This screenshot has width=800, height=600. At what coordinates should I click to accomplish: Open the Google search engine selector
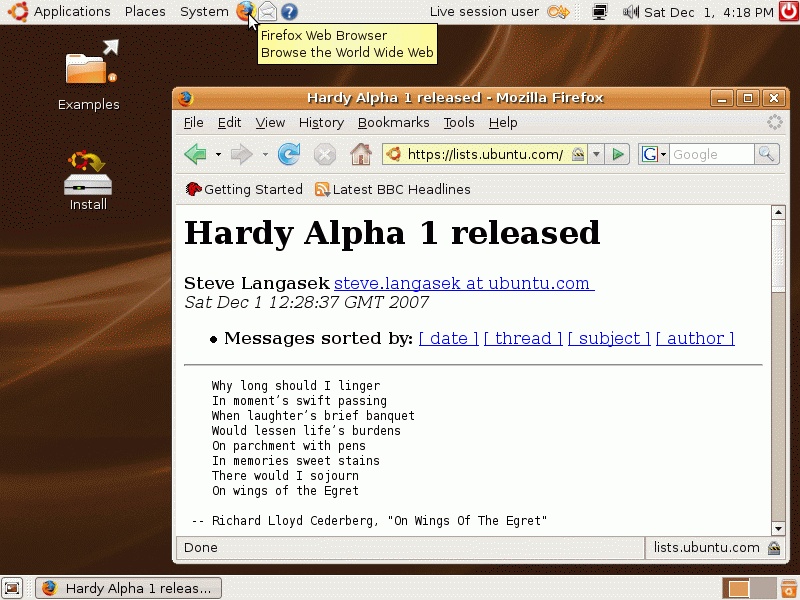[653, 154]
